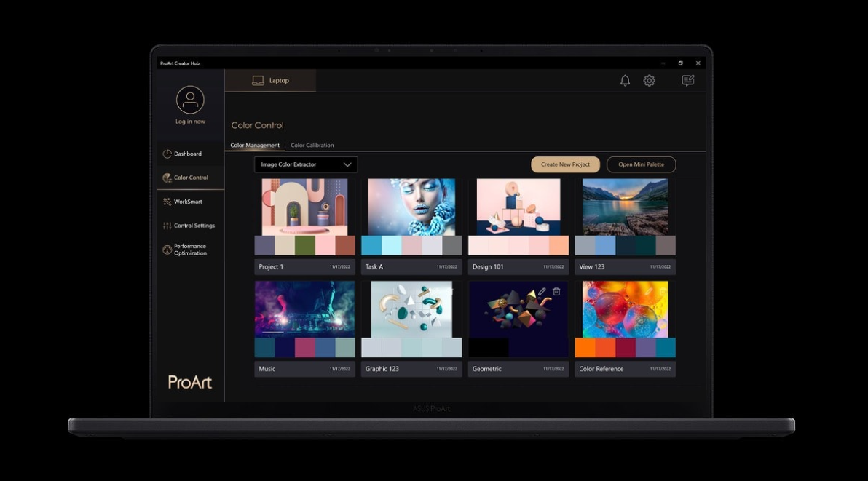Switch to the Color Calibration tab
Image resolution: width=868 pixels, height=481 pixels.
pyautogui.click(x=312, y=146)
